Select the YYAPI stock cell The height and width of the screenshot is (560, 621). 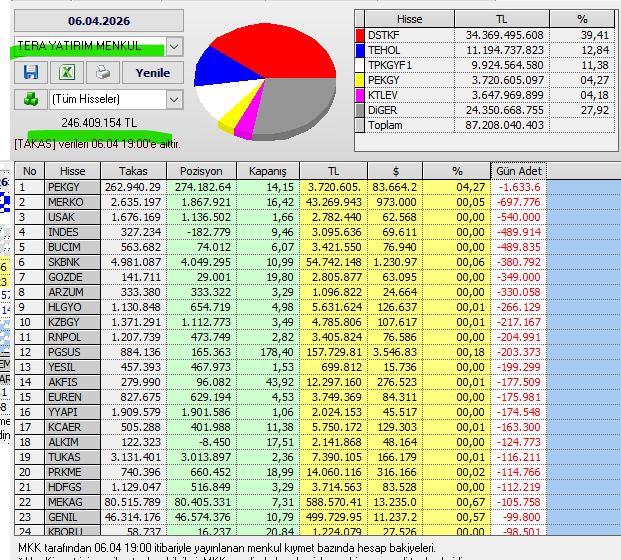[72, 413]
